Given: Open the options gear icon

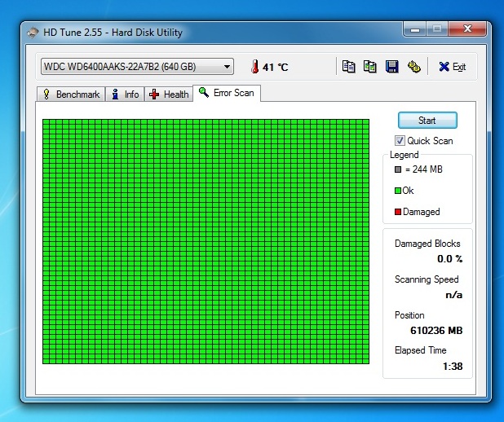Looking at the screenshot, I should click(x=414, y=67).
